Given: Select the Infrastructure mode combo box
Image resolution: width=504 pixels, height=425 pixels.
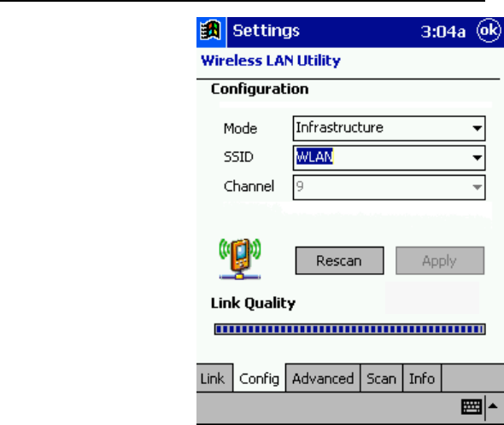Looking at the screenshot, I should point(389,129).
